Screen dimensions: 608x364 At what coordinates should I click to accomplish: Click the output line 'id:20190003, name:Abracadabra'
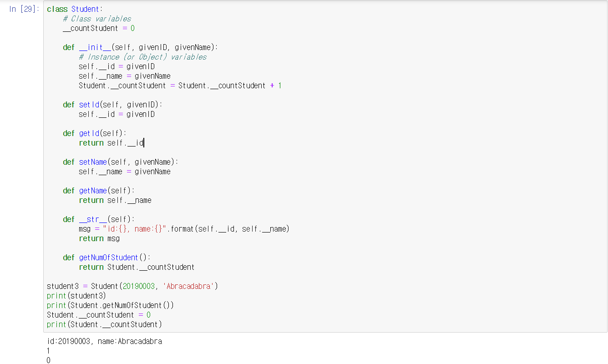(x=104, y=341)
